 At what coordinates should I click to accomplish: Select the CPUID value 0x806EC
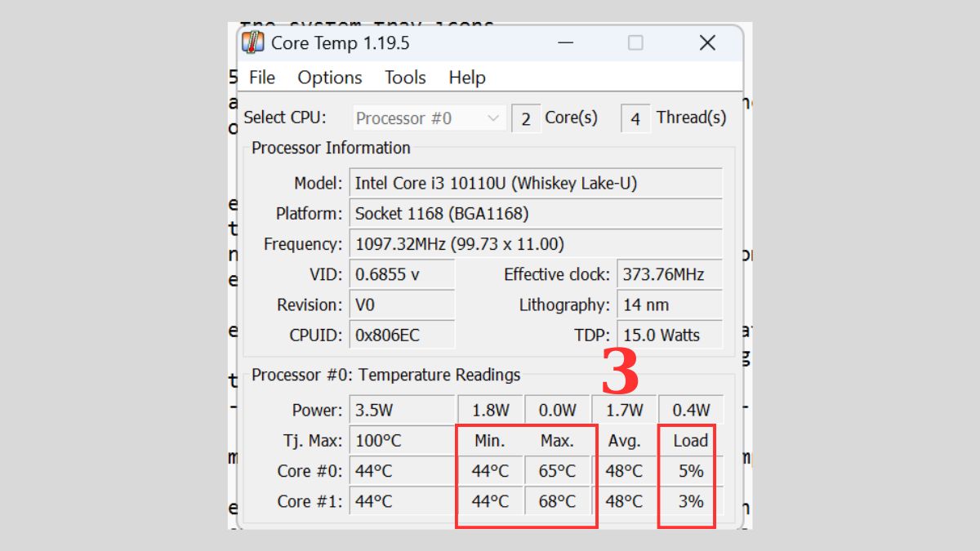point(400,335)
